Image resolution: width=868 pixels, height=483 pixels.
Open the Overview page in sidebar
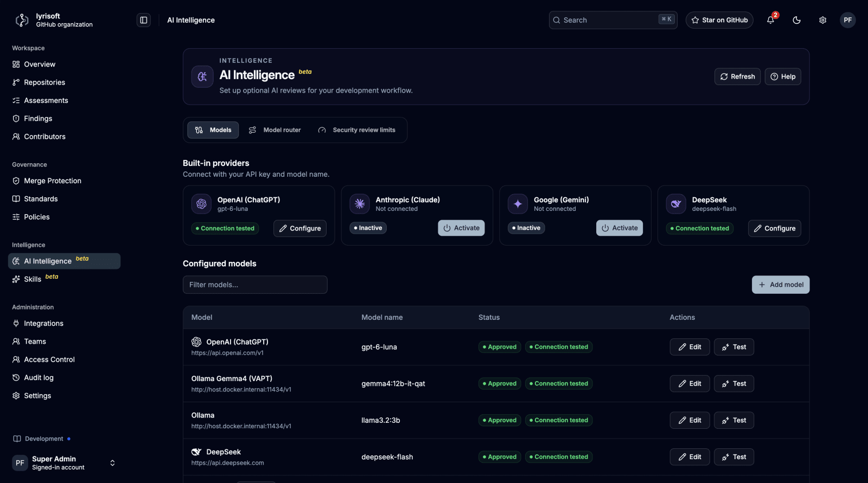[64, 64]
